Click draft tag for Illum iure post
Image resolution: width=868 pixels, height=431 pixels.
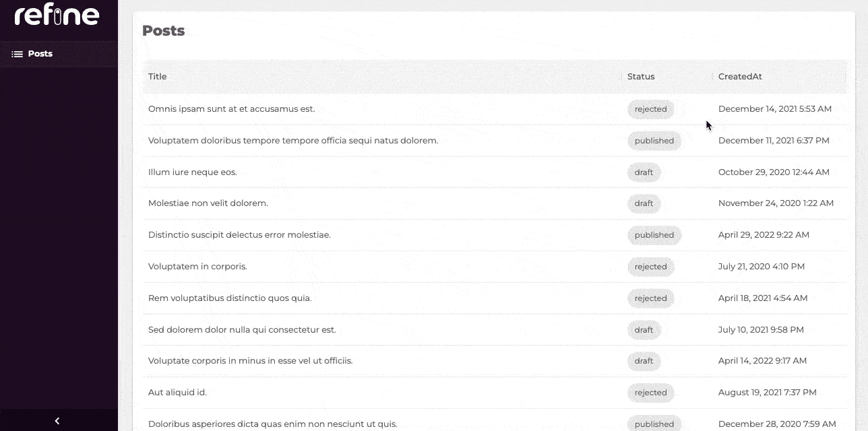644,172
